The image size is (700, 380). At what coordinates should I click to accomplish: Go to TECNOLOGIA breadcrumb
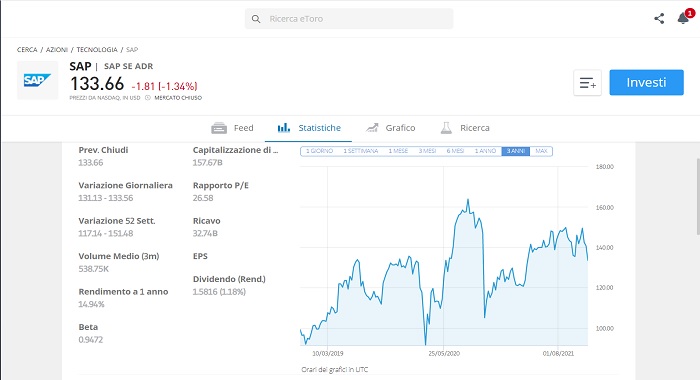tap(97, 50)
